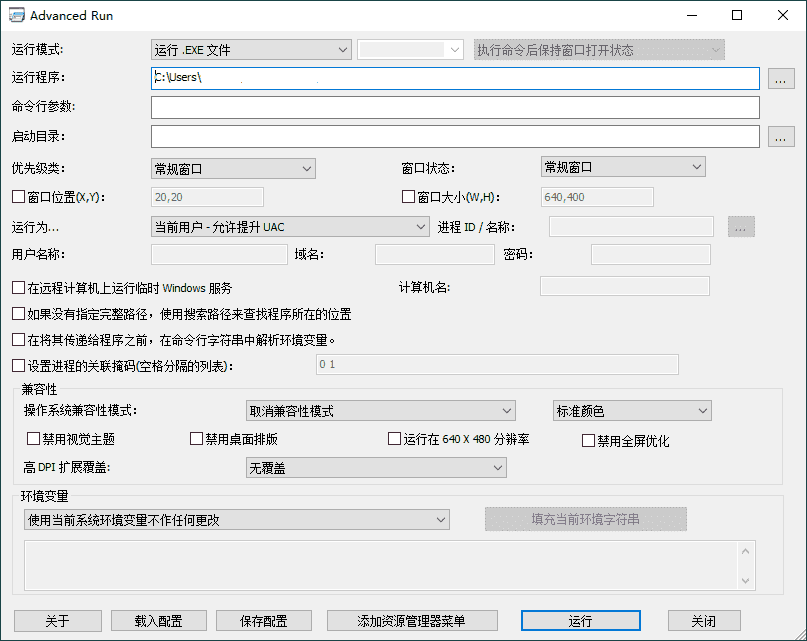Click the Advanced Run title bar icon

(x=16, y=16)
